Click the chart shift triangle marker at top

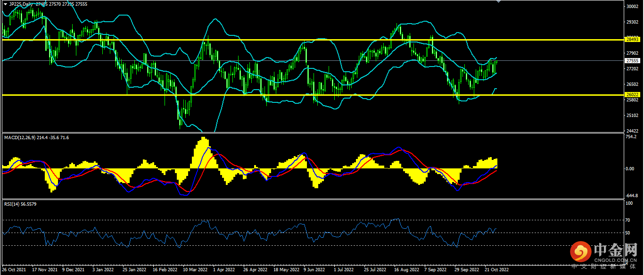pos(499,2)
